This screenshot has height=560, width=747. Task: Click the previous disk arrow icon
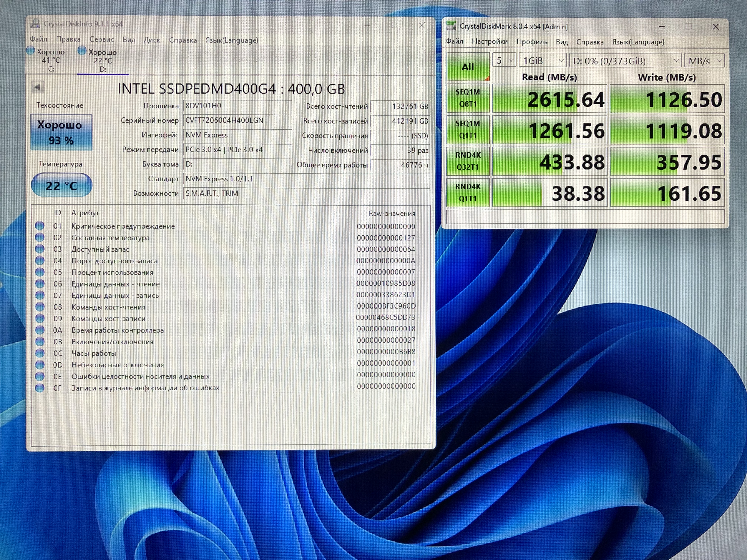pos(37,87)
